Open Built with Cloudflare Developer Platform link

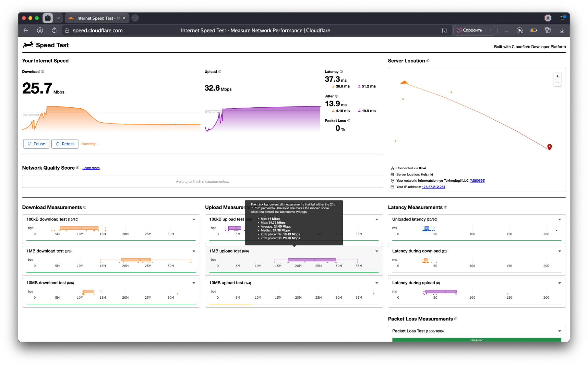529,46
